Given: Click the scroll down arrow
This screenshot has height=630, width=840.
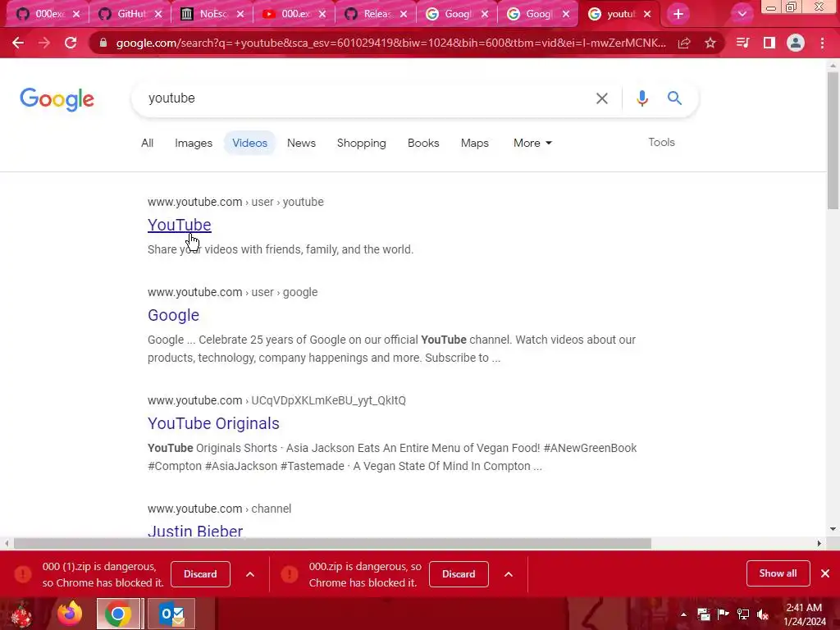Looking at the screenshot, I should coord(833,529).
